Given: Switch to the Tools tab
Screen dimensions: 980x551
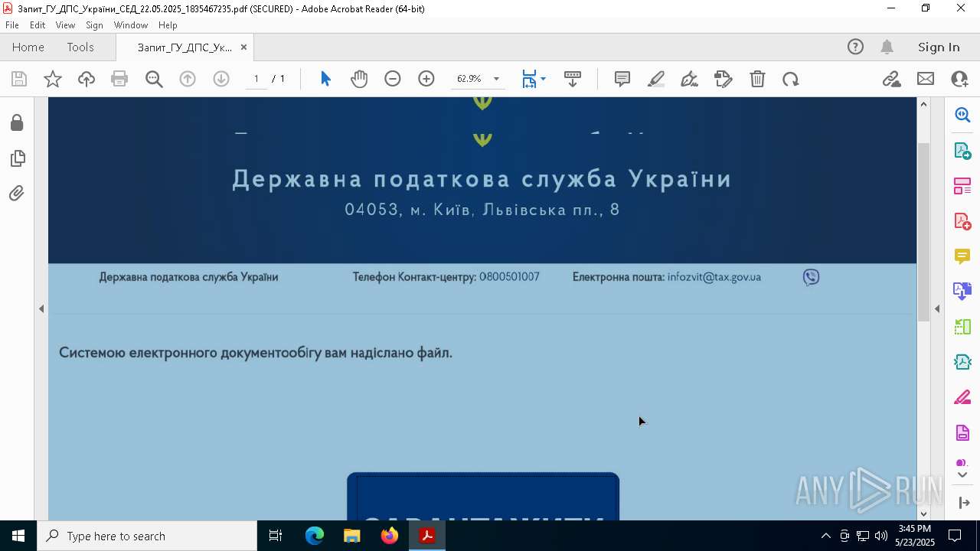Looking at the screenshot, I should (x=80, y=47).
